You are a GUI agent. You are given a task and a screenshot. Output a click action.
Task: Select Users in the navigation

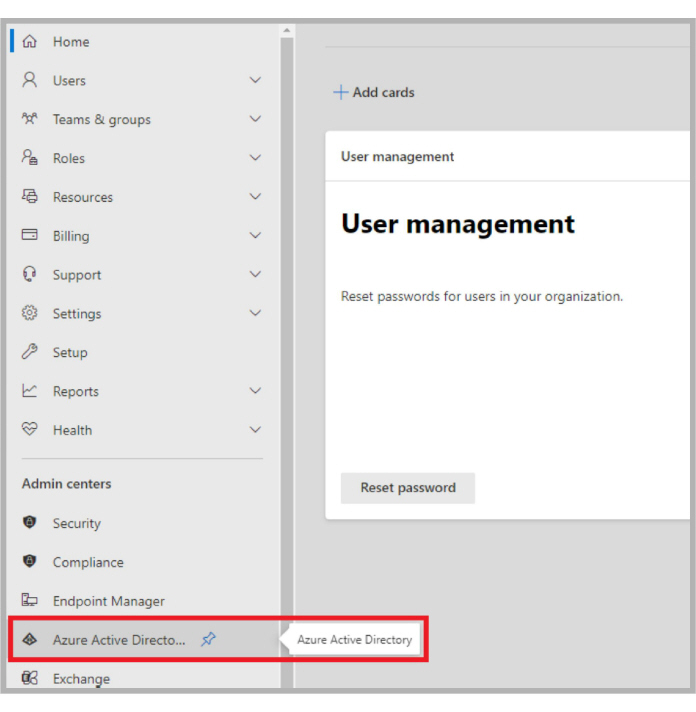[143, 80]
